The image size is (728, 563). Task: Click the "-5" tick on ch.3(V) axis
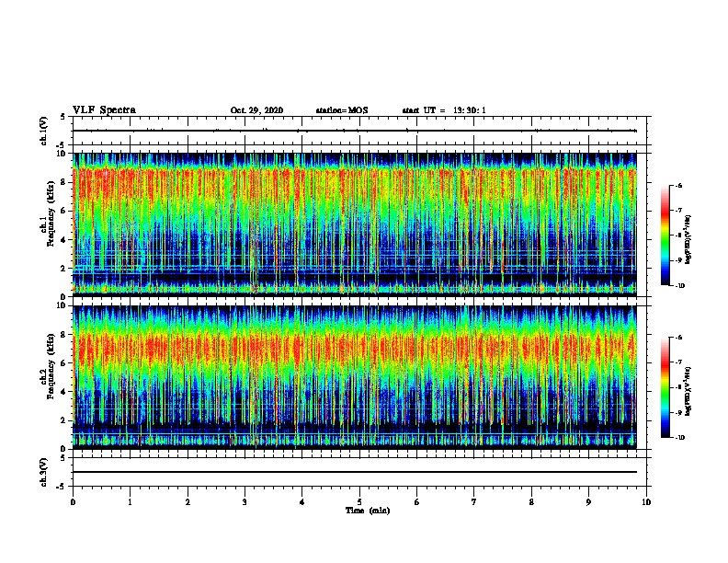(x=63, y=487)
